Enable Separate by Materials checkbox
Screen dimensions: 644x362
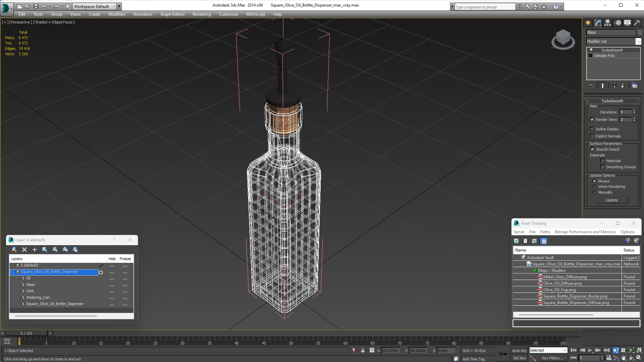click(602, 161)
